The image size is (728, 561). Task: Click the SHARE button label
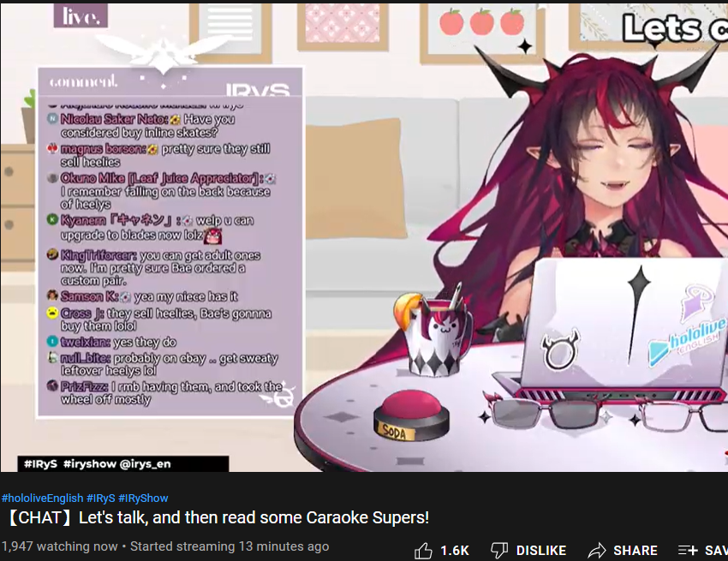(636, 551)
